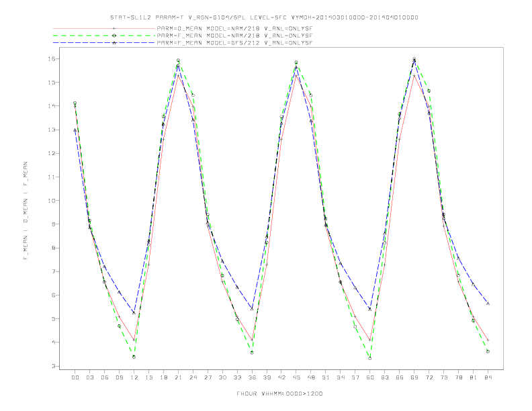
Task: Click x-axis forecast hour label 72
Action: [429, 377]
